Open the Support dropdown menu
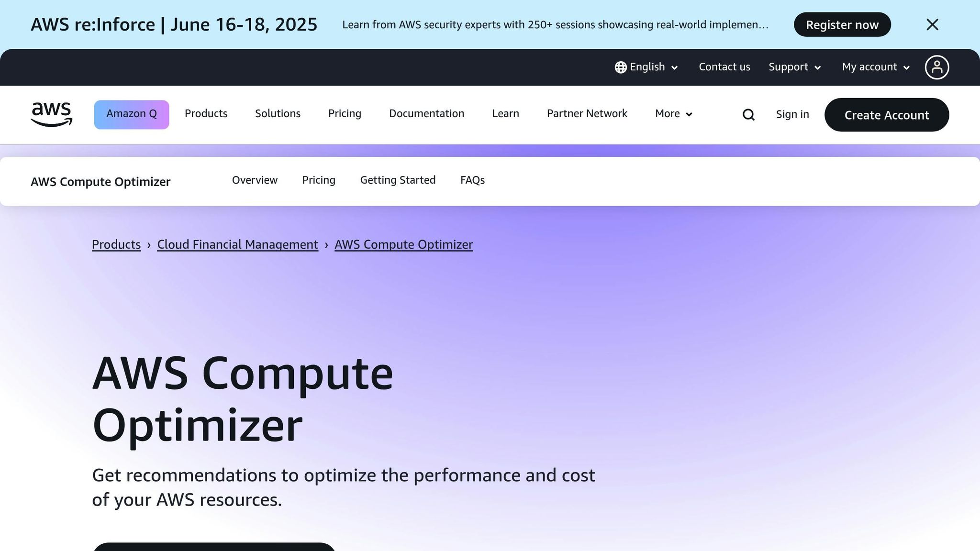Screen dimensions: 980x551 (x=795, y=67)
